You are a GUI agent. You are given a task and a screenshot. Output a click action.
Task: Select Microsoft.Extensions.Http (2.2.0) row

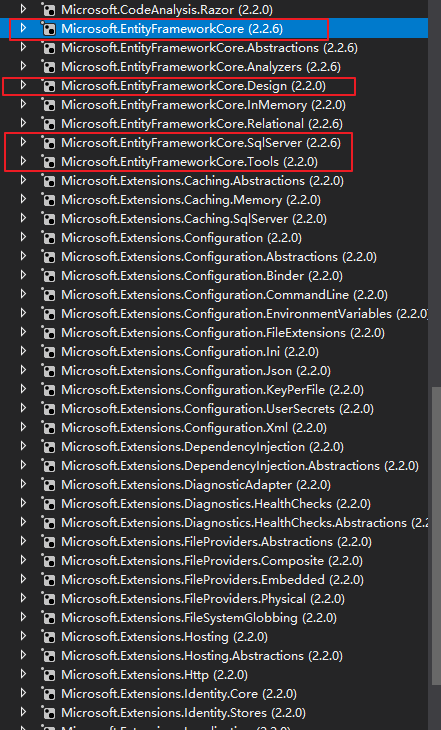click(214, 675)
